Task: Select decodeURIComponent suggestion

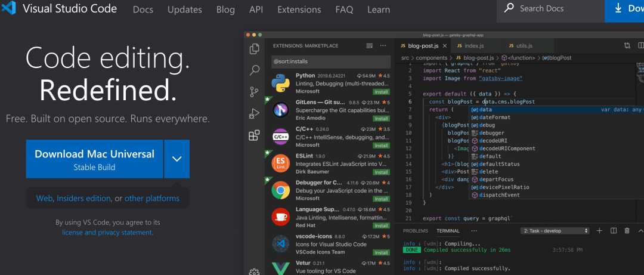Action: pyautogui.click(x=507, y=149)
